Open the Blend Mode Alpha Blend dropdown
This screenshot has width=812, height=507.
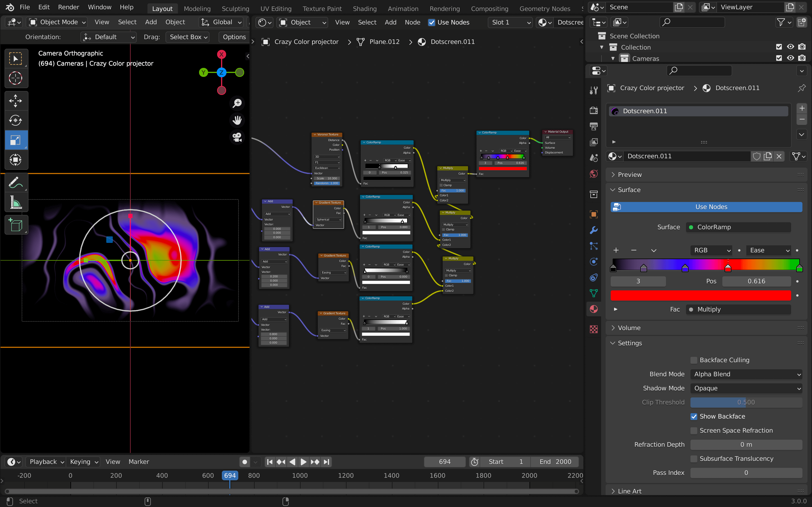746,374
